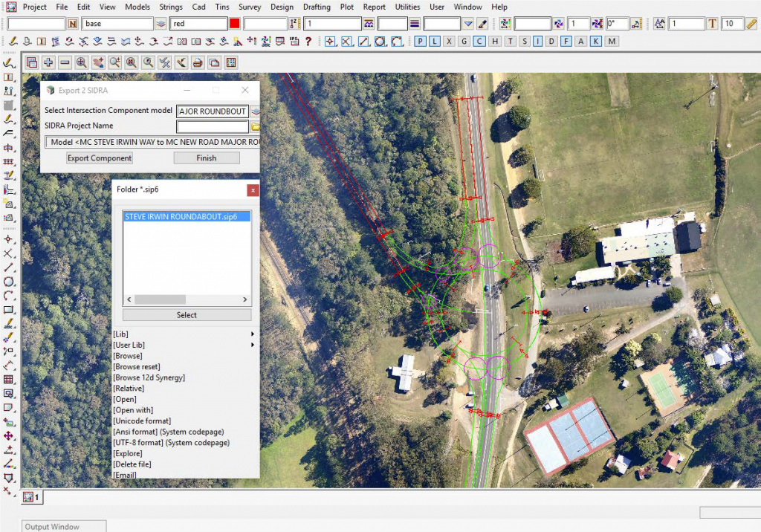Image resolution: width=761 pixels, height=532 pixels.
Task: Select STEVE IRWIN ROUNDABOUT.sip6 file
Action: 181,216
